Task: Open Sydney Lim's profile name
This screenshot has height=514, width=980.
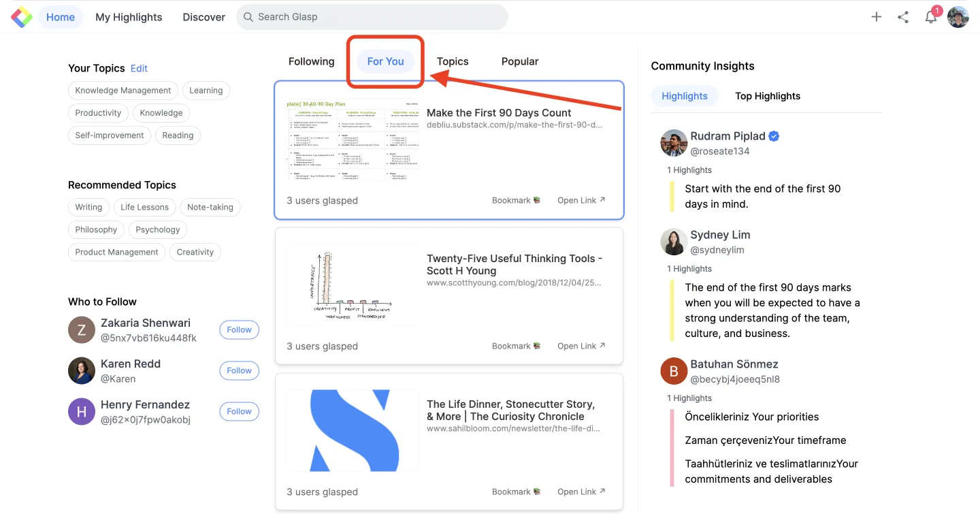Action: 720,235
